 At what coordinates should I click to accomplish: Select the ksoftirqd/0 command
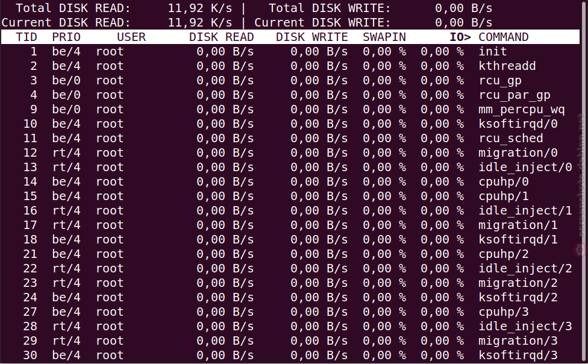(518, 124)
